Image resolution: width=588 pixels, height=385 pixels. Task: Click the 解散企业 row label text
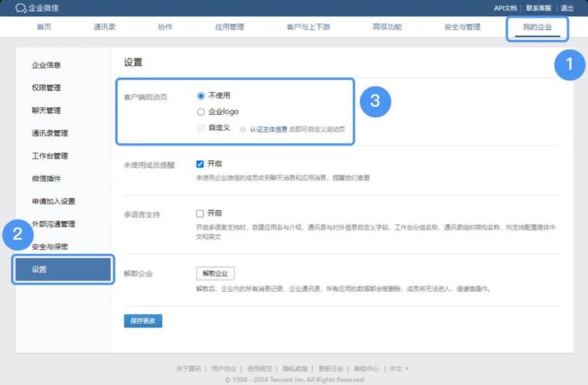(139, 274)
